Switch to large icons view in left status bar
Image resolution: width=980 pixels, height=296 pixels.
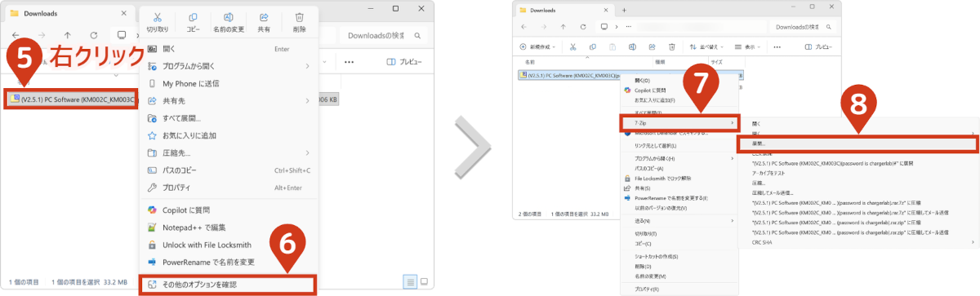coord(425,281)
